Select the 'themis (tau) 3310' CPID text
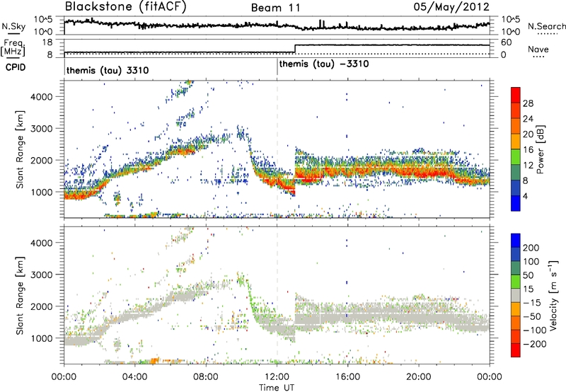566x392 pixels. [108, 70]
